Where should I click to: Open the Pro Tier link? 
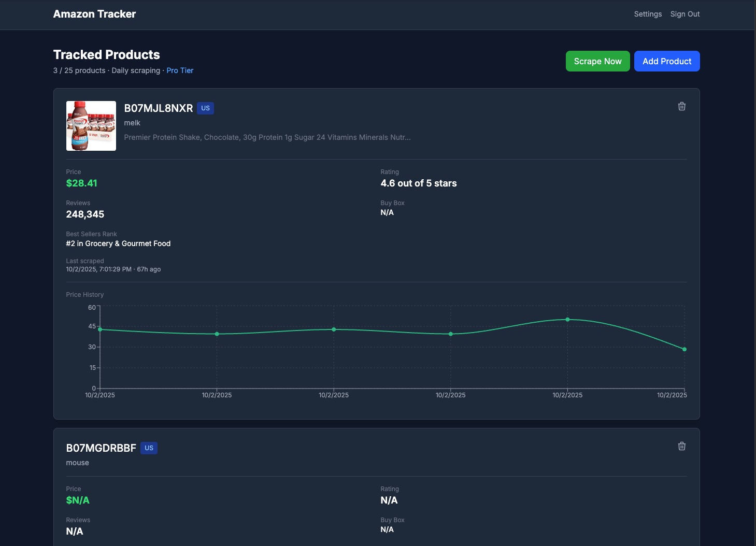(179, 70)
